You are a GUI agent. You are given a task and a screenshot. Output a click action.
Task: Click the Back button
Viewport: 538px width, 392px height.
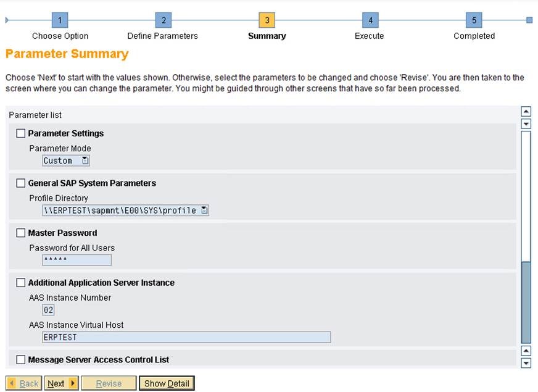tap(23, 383)
